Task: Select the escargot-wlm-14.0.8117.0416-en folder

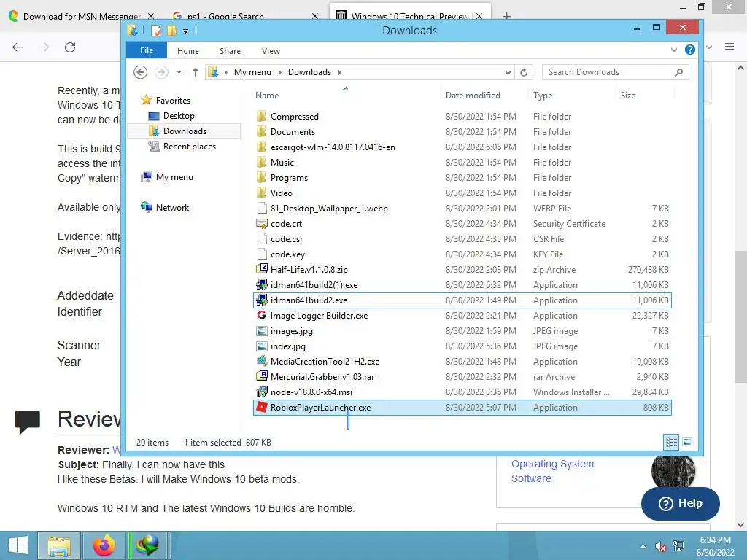Action: 333,147
